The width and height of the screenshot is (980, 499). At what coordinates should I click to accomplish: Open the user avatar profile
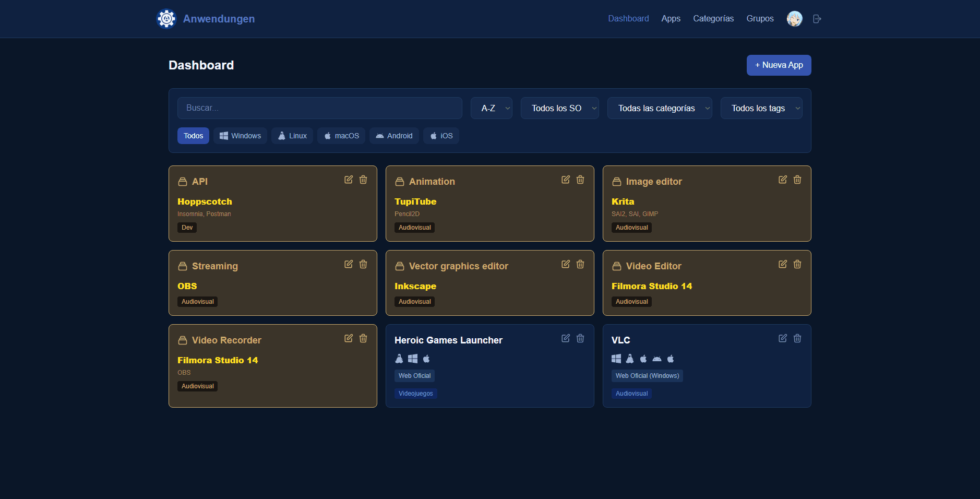794,19
